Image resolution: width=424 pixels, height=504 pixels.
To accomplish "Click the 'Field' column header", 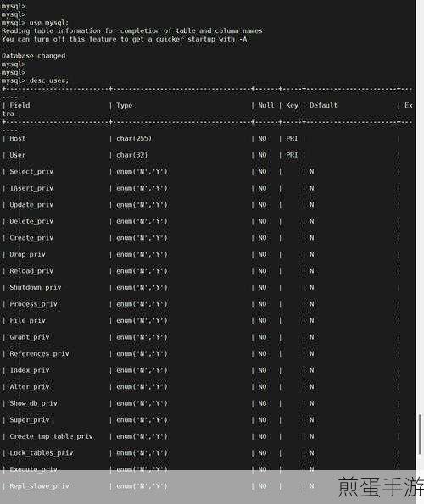I will coord(20,105).
